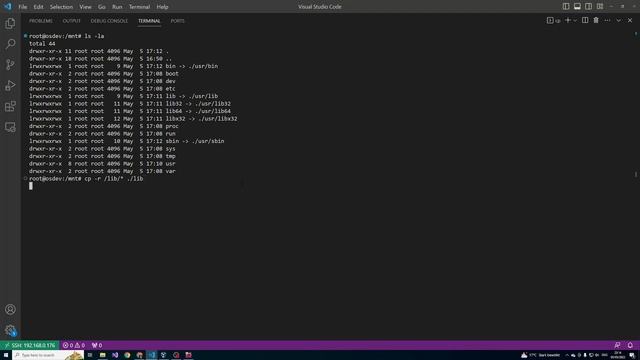Close the terminal panel

(x=630, y=20)
